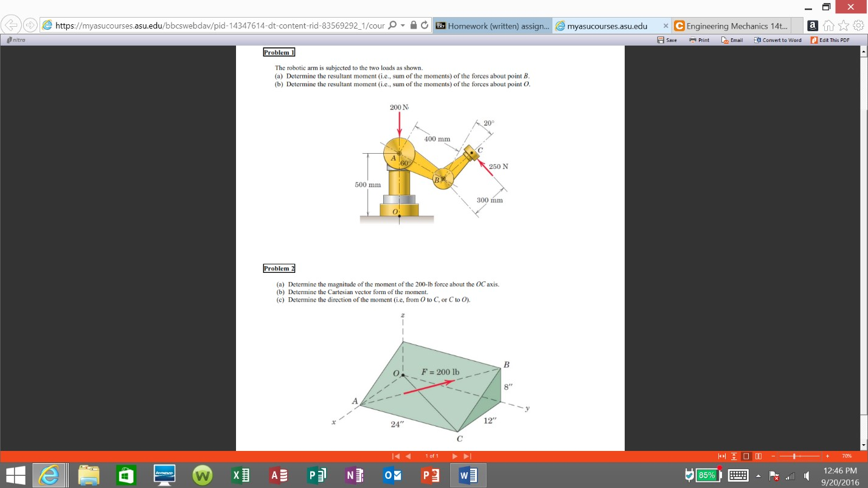This screenshot has width=868, height=488.
Task: Click the zoom plus button
Action: (827, 455)
